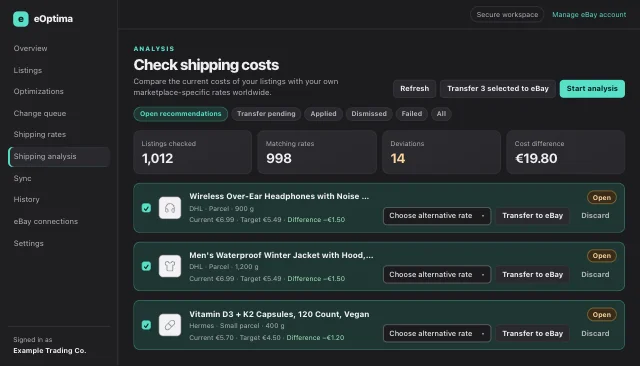Click the eOptima logo icon

(x=20, y=19)
